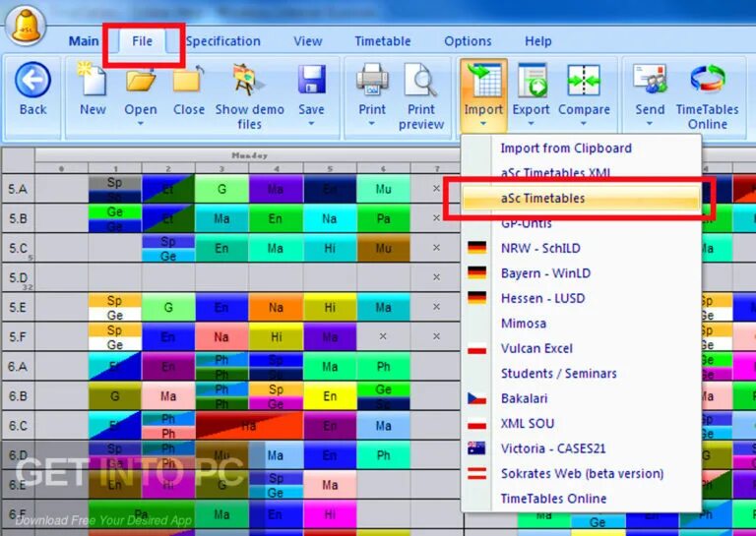Choose aSc Timetables XML menu entry
This screenshot has width=756, height=536.
(x=581, y=172)
